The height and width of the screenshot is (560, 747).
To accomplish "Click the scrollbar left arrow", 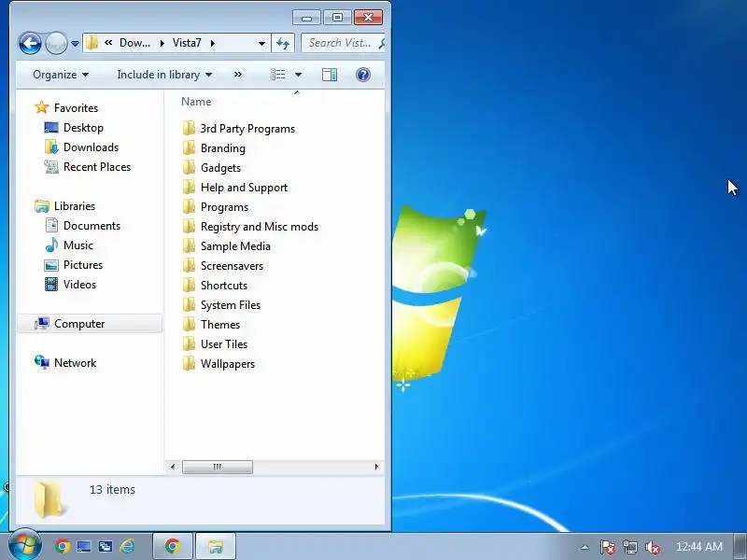I will 173,467.
